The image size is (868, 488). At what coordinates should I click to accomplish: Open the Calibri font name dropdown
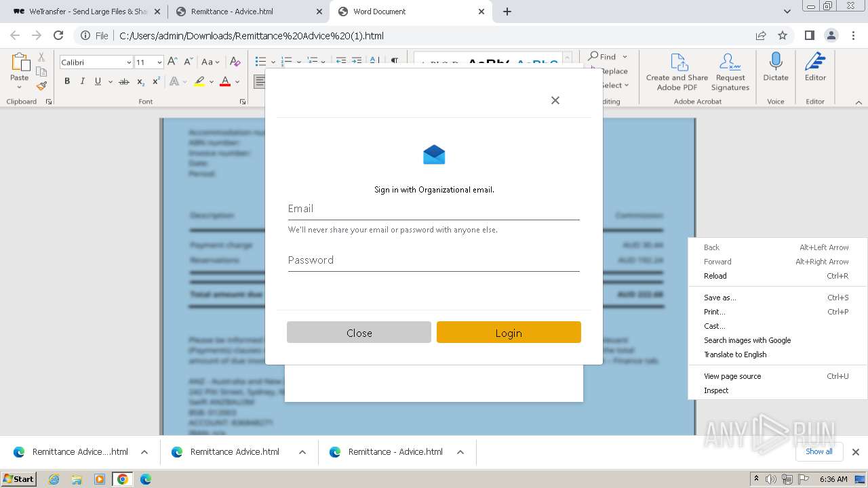[129, 62]
